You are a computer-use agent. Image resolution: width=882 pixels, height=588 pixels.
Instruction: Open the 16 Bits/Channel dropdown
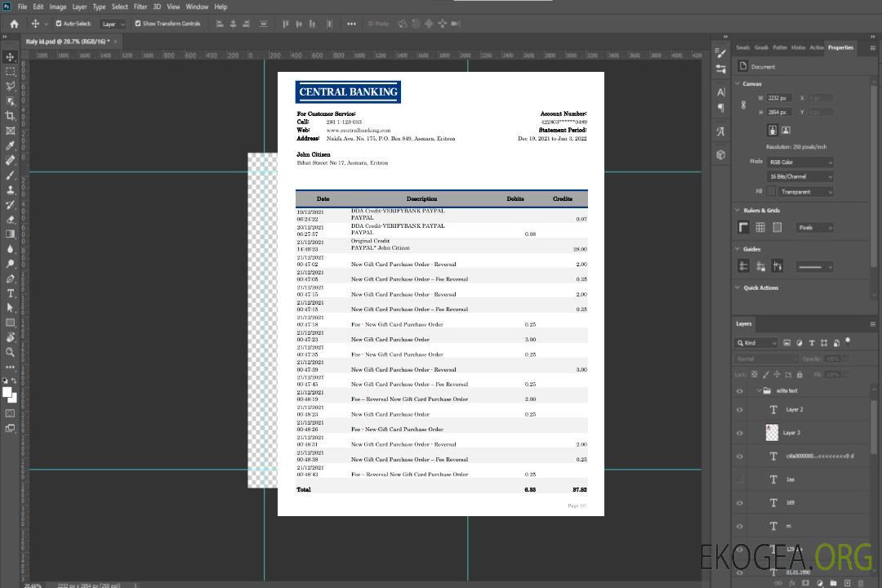(800, 176)
